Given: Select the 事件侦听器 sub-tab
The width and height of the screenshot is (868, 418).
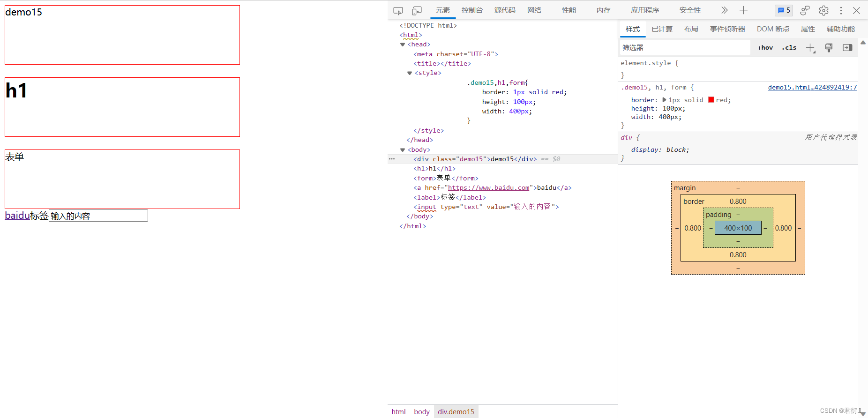Looking at the screenshot, I should tap(727, 29).
